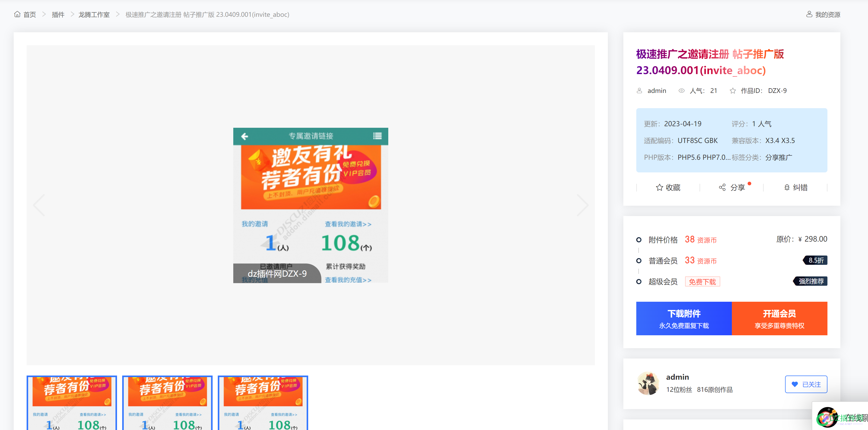
Task: Click the 38 资源币 price
Action: click(701, 240)
